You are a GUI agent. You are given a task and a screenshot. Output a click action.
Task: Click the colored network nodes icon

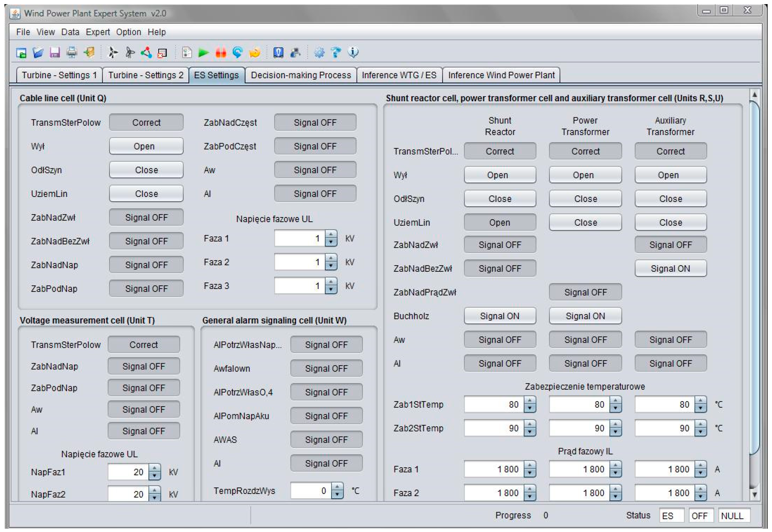coord(146,53)
